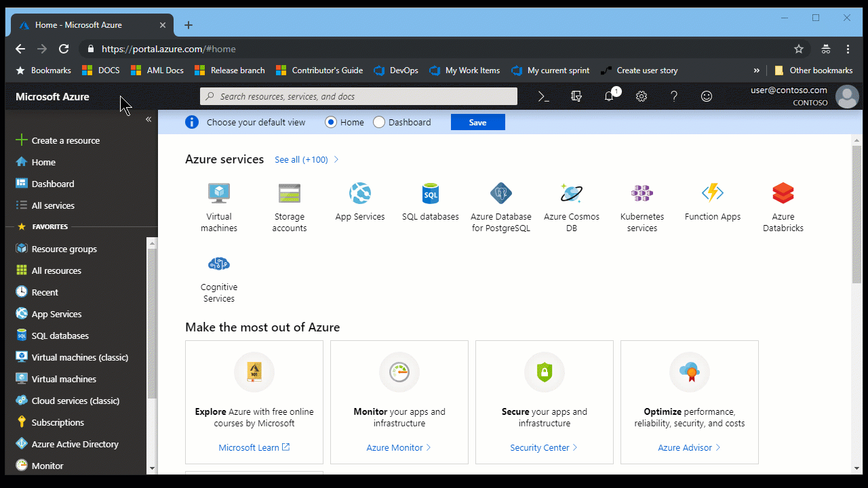Screen dimensions: 868x488
Task: Open Resource groups in the sidebar
Action: pyautogui.click(x=64, y=249)
